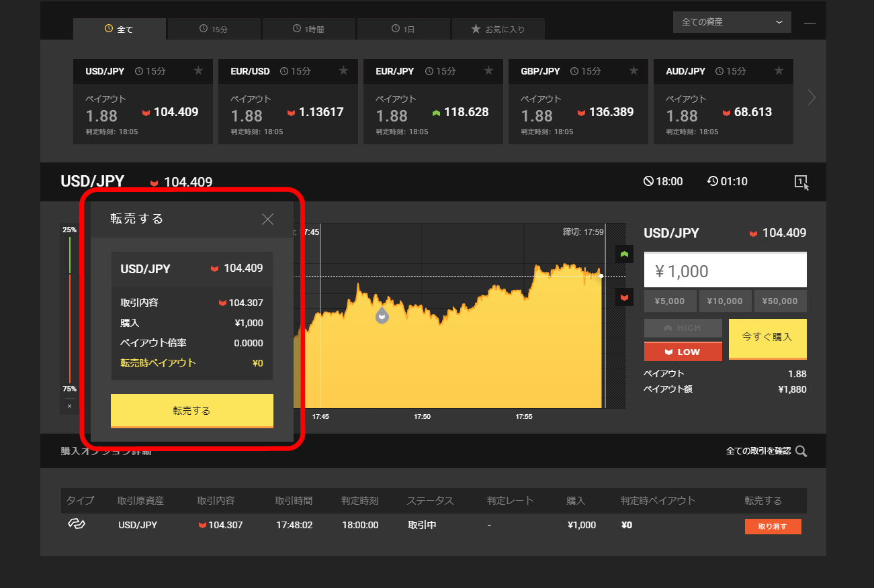Set amount to ¥10,000

(x=726, y=301)
